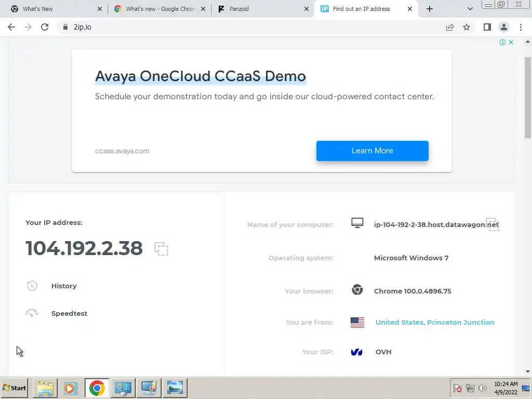The width and height of the screenshot is (532, 399).
Task: Close the first What's New tab
Action: 99,9
